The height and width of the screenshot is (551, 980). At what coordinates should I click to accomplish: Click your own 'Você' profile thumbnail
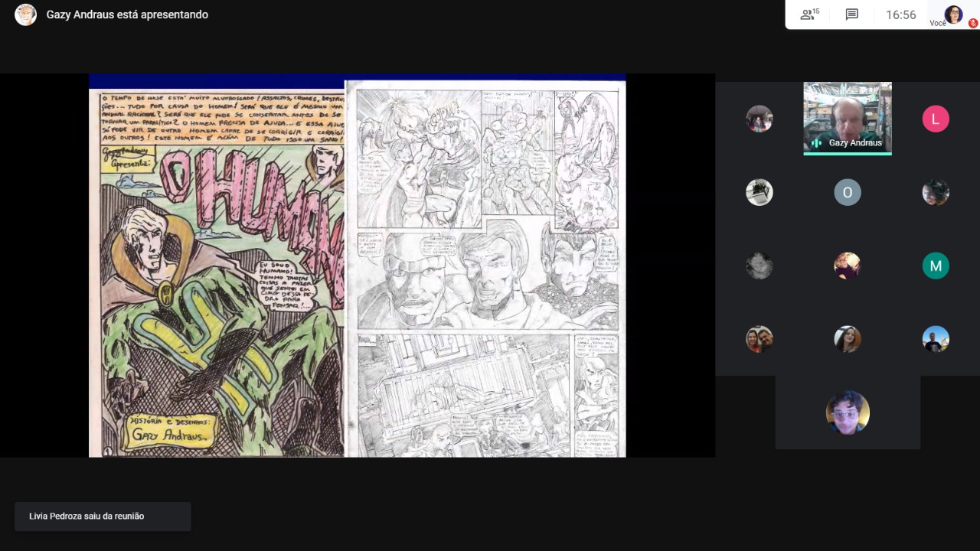point(953,14)
